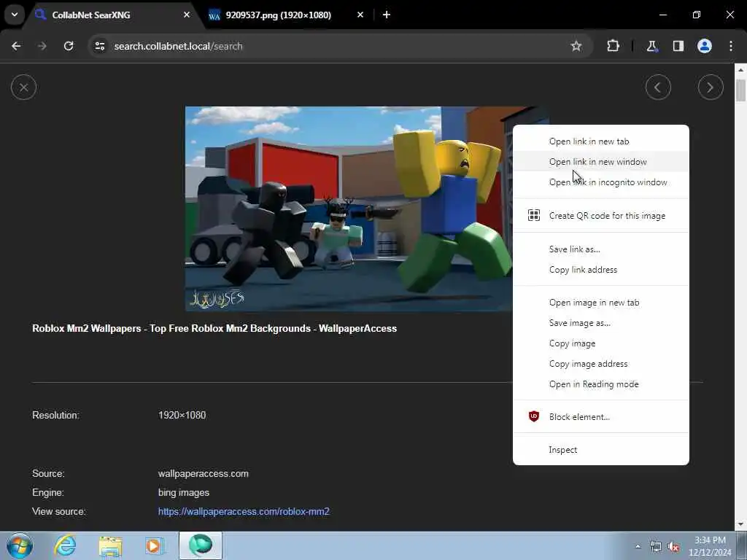Launch Internet Explorer from taskbar
The image size is (747, 560).
pyautogui.click(x=65, y=545)
